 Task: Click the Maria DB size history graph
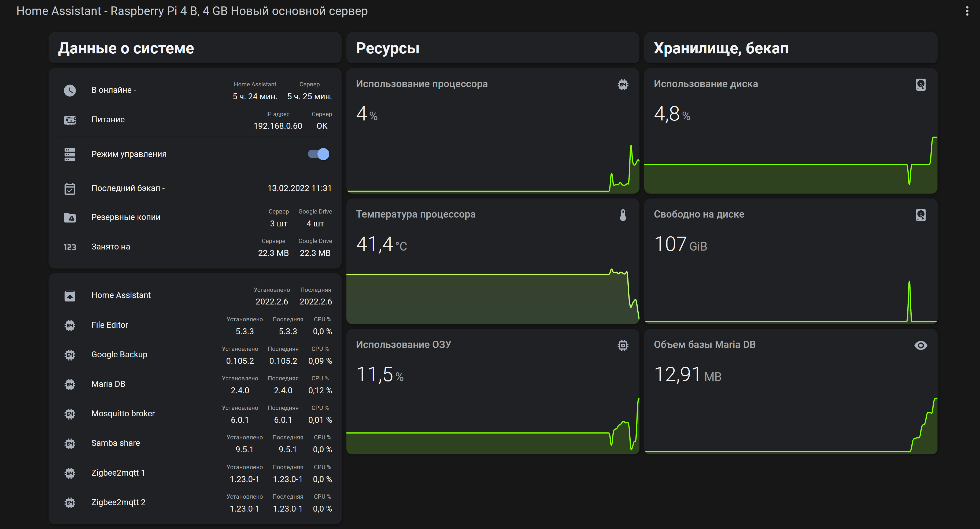[x=790, y=425]
